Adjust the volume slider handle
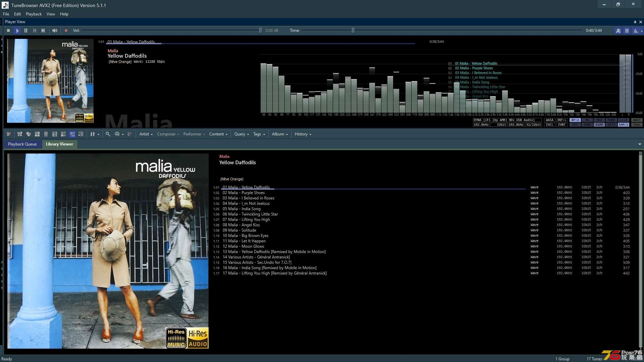Screen dimensions: 644x362 (261, 31)
